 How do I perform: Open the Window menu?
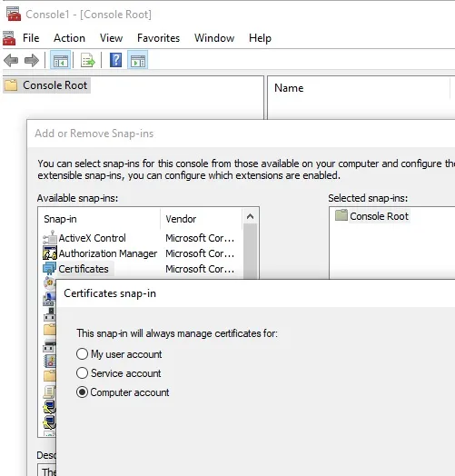[x=214, y=38]
